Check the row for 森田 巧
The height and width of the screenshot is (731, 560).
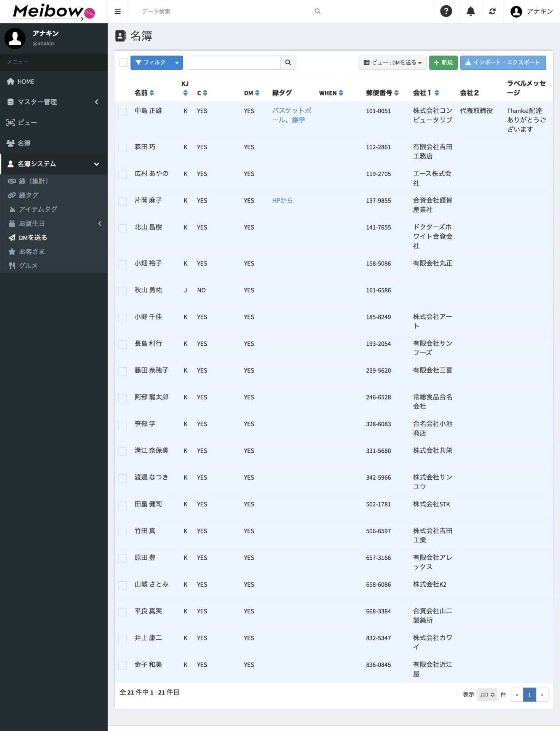[x=123, y=148]
